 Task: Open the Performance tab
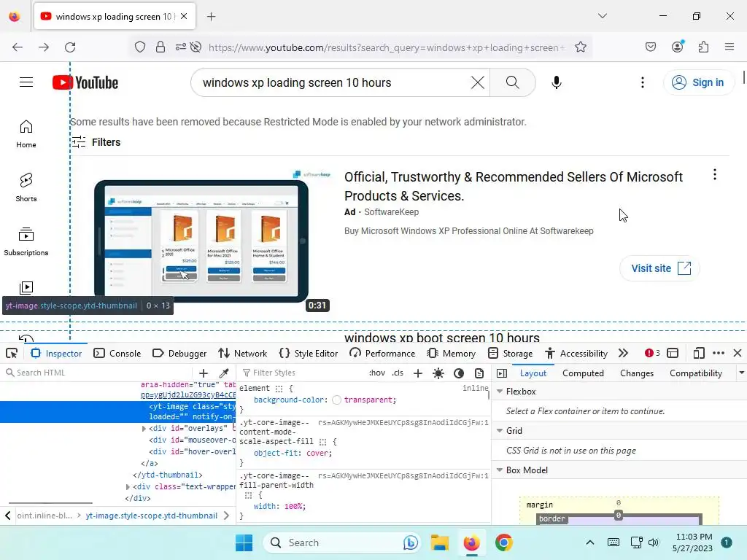click(x=382, y=354)
